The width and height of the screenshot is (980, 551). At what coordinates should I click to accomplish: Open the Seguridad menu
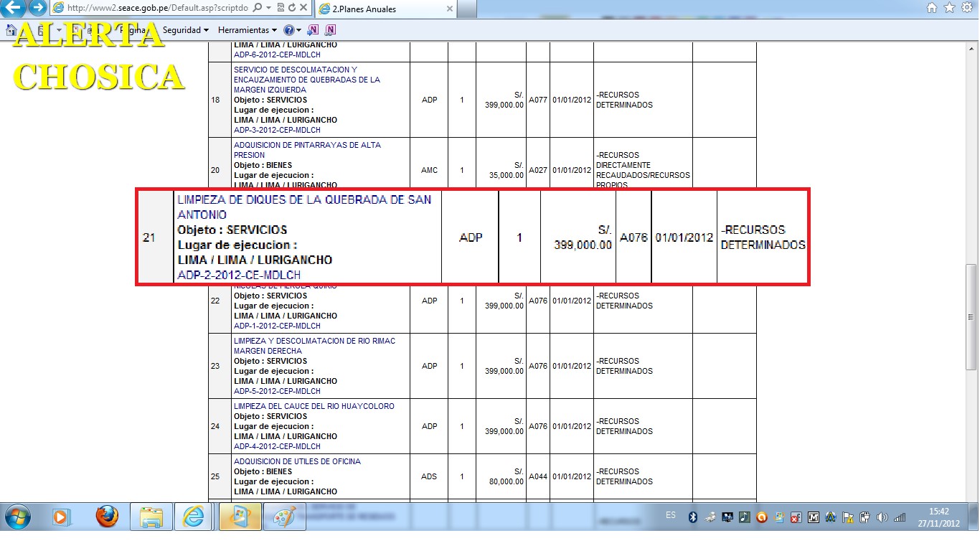(185, 30)
